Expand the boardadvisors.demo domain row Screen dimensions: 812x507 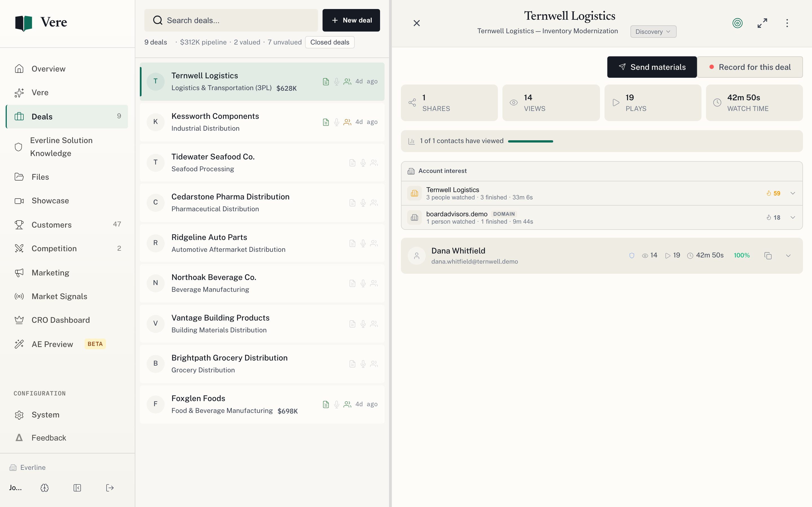click(x=793, y=217)
